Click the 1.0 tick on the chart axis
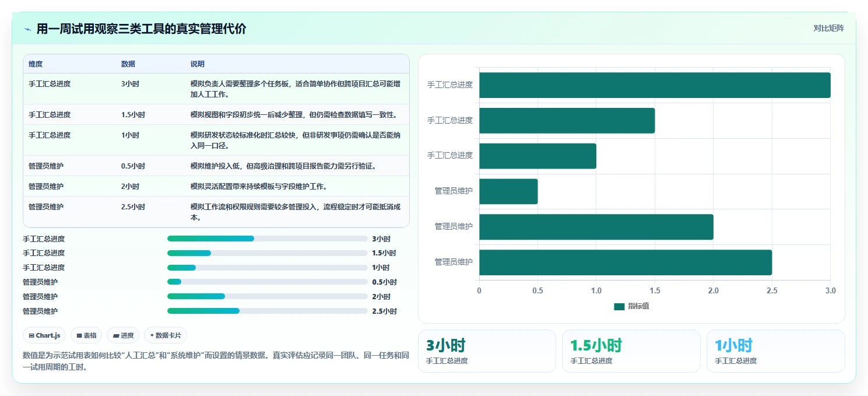The image size is (868, 396). coord(596,290)
